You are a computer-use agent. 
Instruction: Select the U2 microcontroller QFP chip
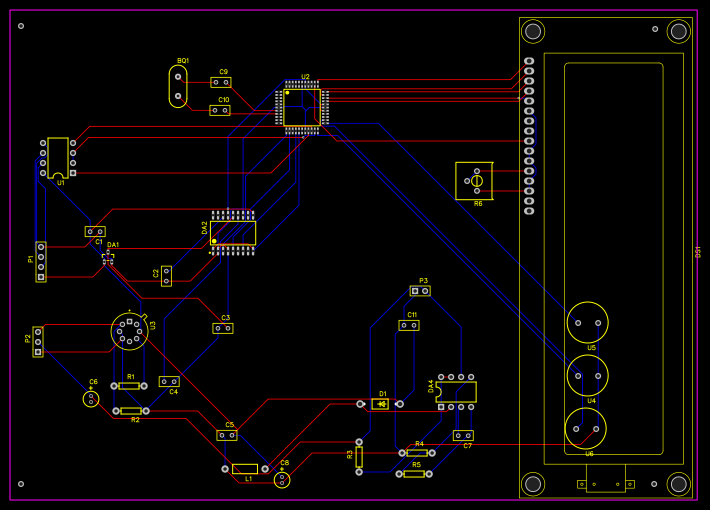point(302,108)
